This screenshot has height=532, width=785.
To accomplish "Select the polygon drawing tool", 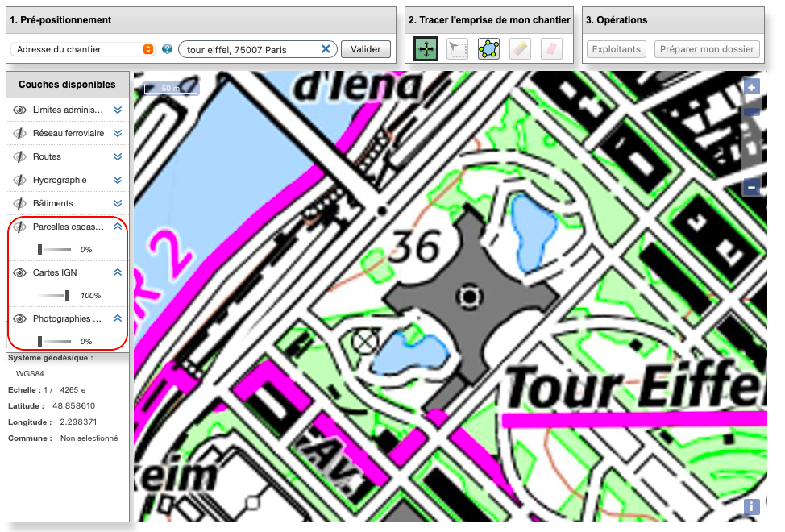I will tap(488, 49).
